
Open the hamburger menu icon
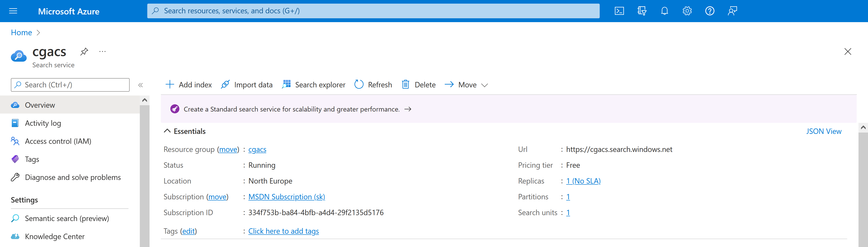point(13,11)
